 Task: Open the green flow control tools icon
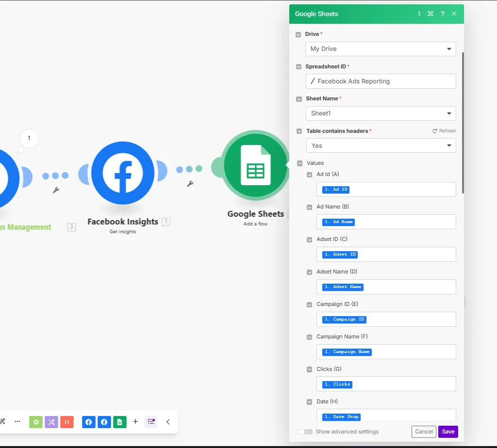(x=36, y=422)
